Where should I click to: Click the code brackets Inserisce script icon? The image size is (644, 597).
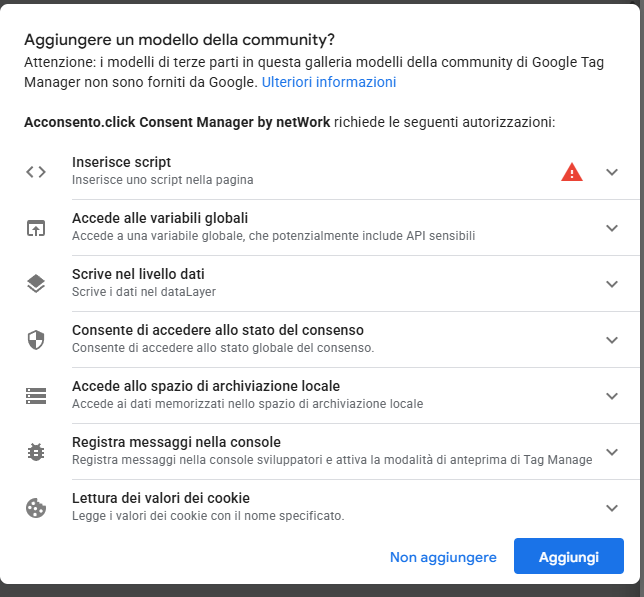36,172
